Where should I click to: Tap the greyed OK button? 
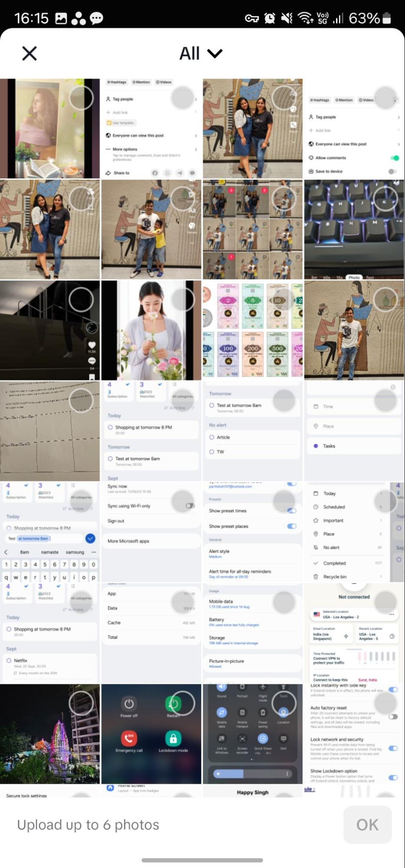pyautogui.click(x=367, y=824)
